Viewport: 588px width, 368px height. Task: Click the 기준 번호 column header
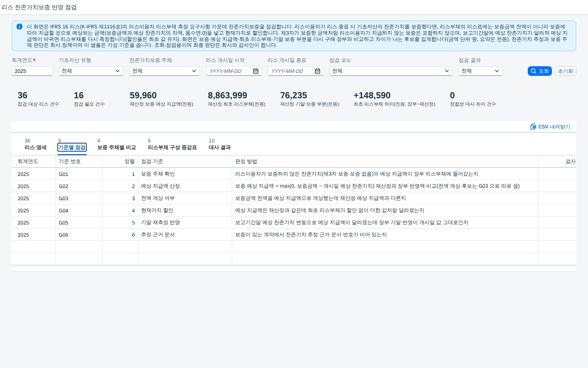(x=79, y=162)
